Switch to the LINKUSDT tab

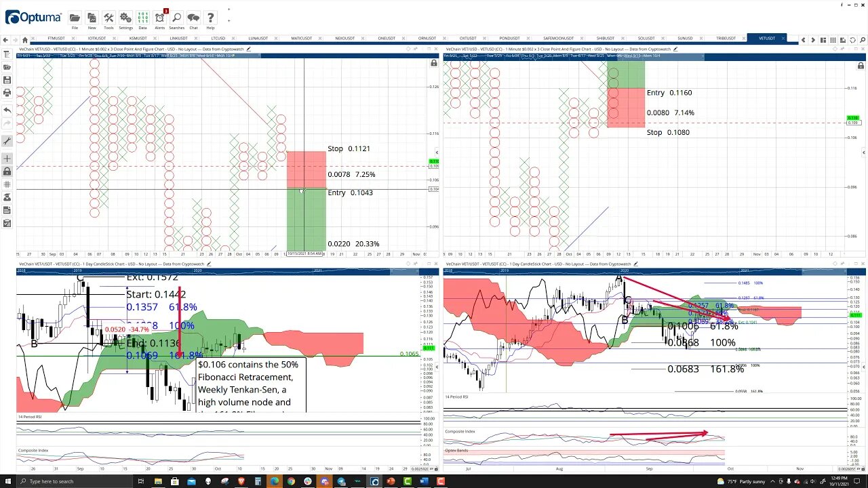click(178, 39)
